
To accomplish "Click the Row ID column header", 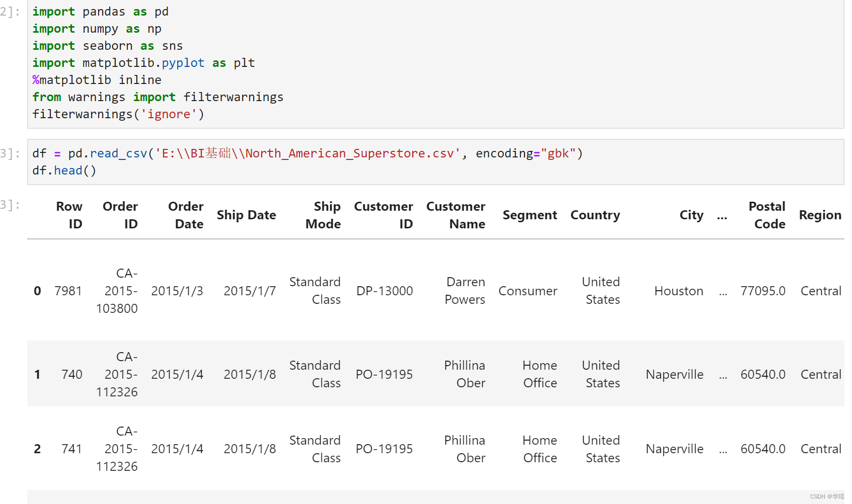I will click(x=69, y=215).
